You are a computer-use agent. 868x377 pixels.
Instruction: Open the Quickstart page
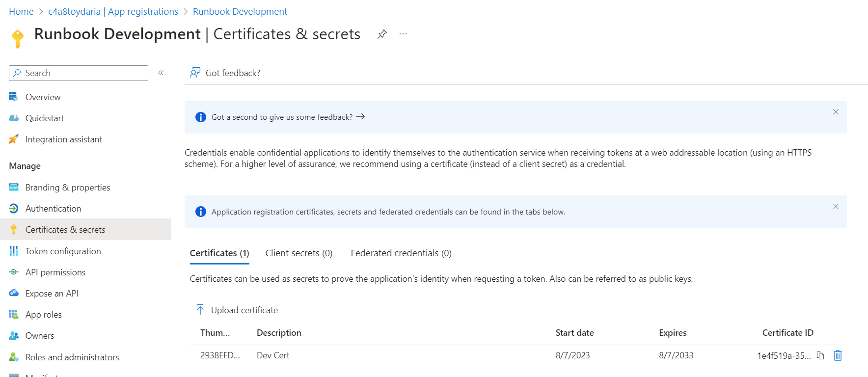44,118
